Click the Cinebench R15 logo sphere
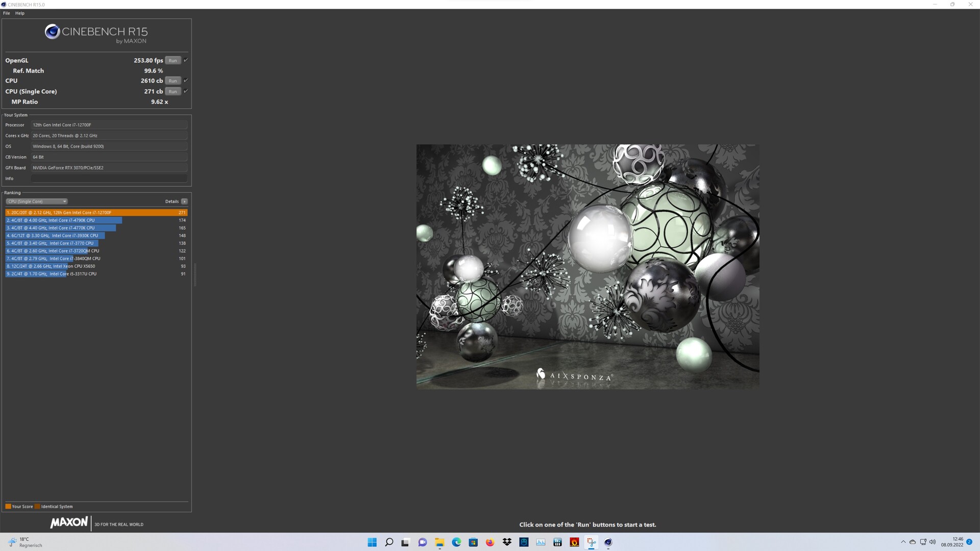The width and height of the screenshot is (980, 551). 52,32
